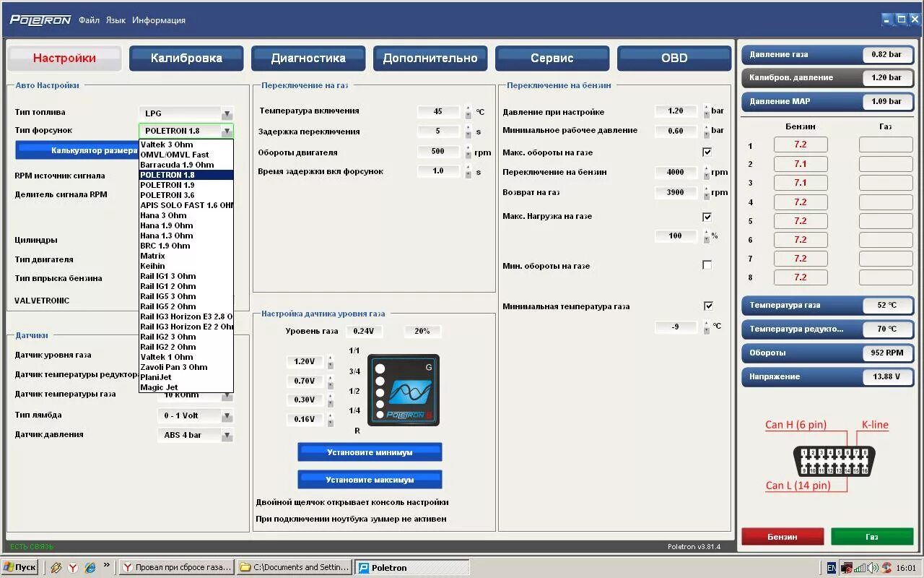Screen dimensions: 924x578
Task: Adjust engine RPM 500 stepper
Action: click(468, 152)
